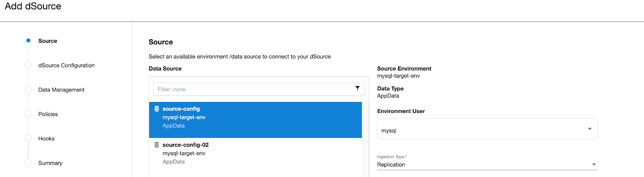Jump to the Summary step label

pos(50,163)
